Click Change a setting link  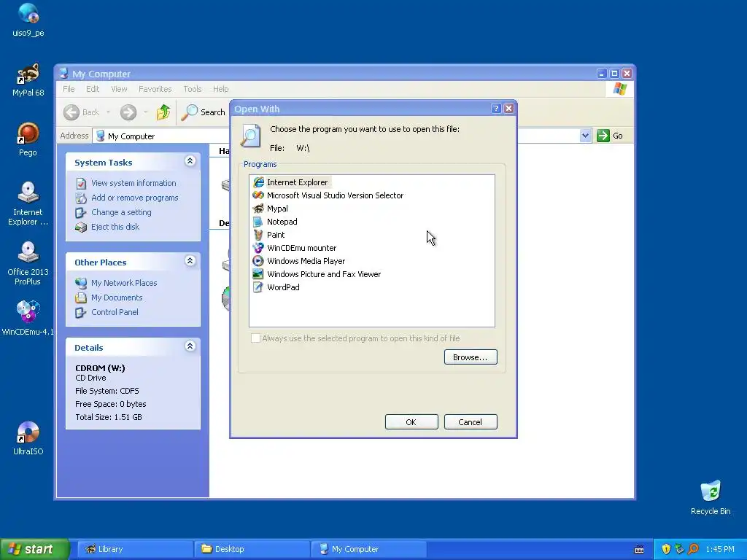pyautogui.click(x=122, y=212)
